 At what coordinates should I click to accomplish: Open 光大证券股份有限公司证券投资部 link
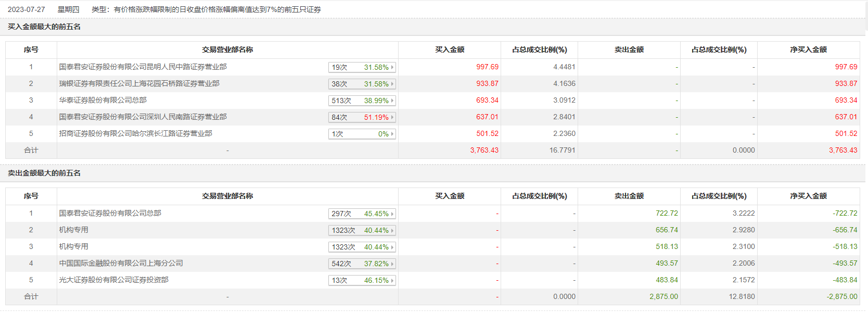pyautogui.click(x=113, y=280)
